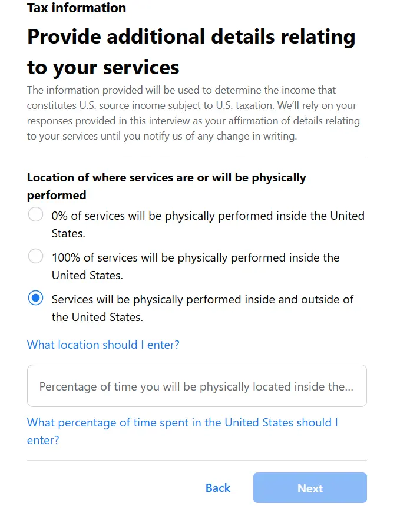Viewport: 420px width, 506px height.
Task: Click the 'Provide additional details relating' heading
Action: pos(191,37)
